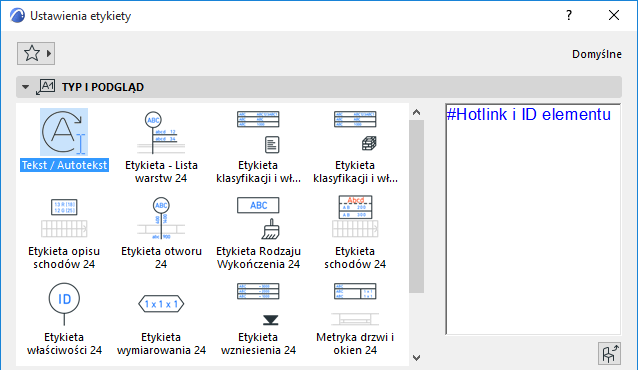Pick the Metryka drzwi i okien 24 icon
Image resolution: width=638 pixels, height=370 pixels.
[x=355, y=304]
